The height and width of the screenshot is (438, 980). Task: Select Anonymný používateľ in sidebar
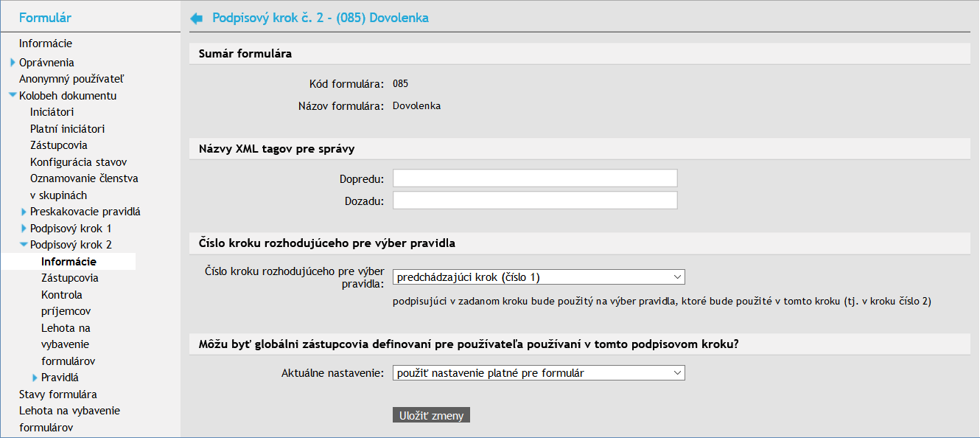71,79
